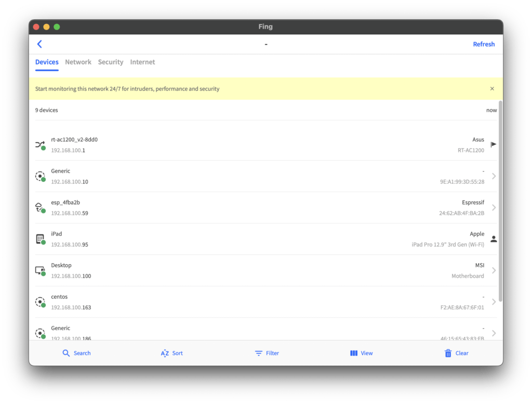
Task: Click the Desktop computer icon
Action: [40, 270]
